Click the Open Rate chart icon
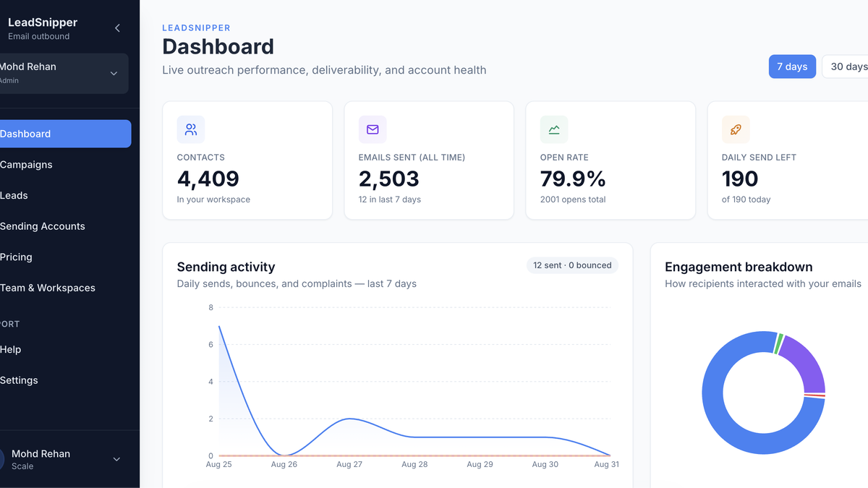The height and width of the screenshot is (488, 868). [554, 129]
